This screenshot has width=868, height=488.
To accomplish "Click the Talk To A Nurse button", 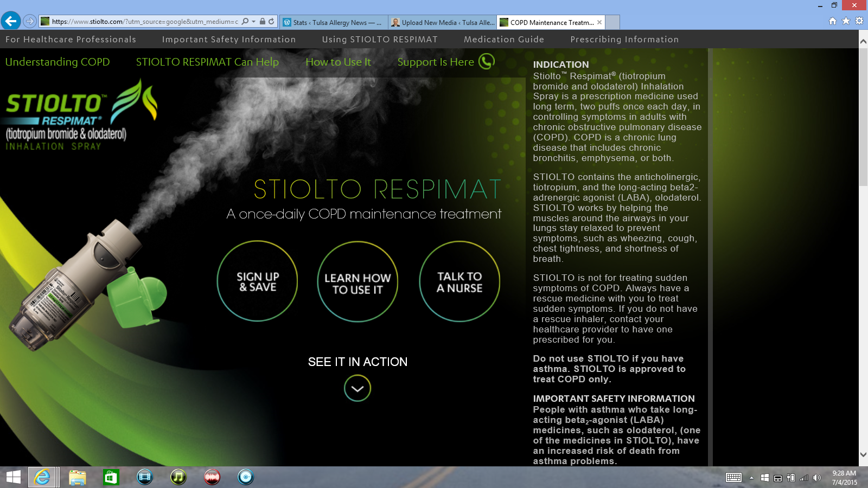I will pyautogui.click(x=459, y=281).
